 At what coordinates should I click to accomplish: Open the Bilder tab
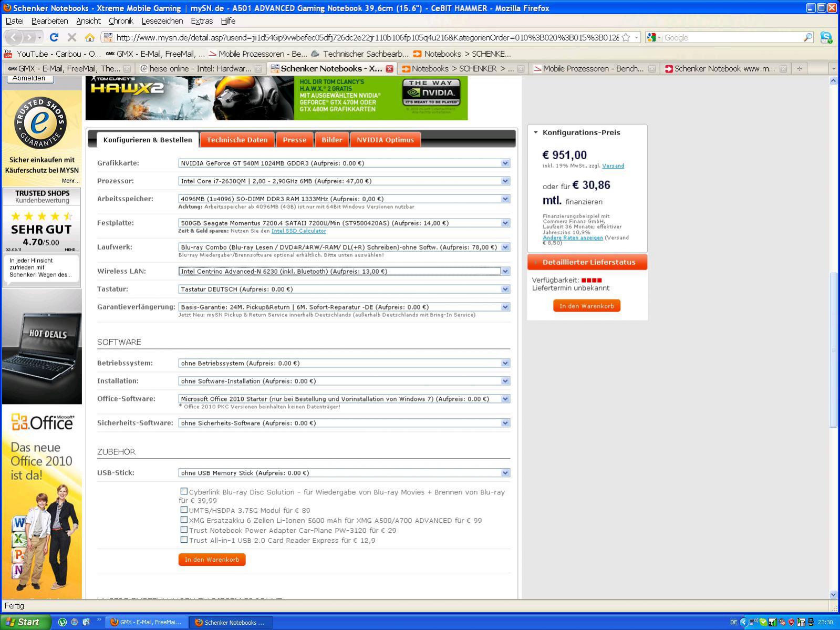331,140
